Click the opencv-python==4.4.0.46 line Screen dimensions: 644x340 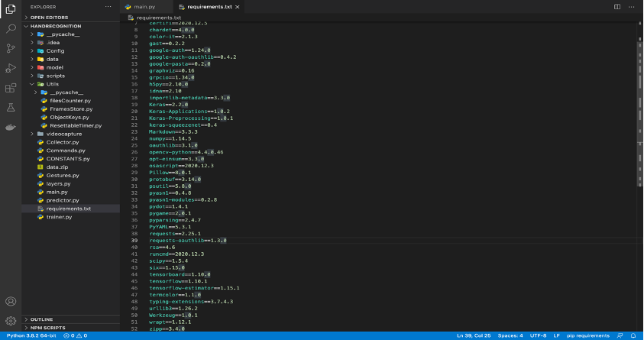pos(186,152)
